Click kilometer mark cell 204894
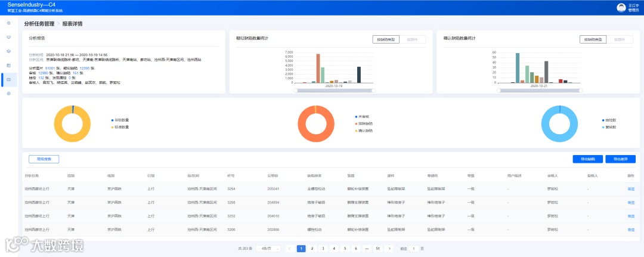 point(273,202)
